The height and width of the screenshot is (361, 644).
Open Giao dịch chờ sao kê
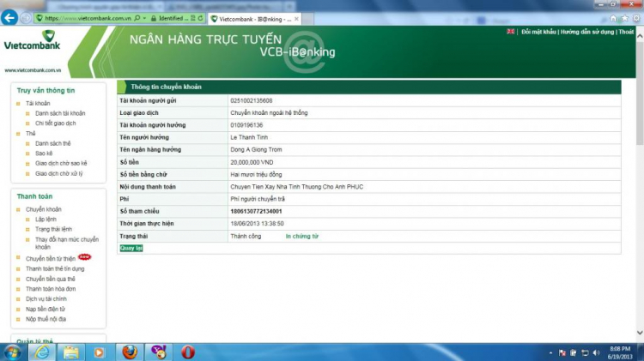coord(61,163)
